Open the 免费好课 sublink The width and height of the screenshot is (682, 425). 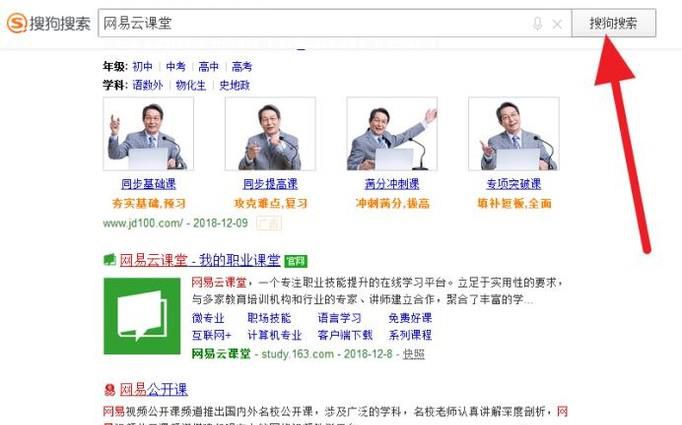click(410, 318)
